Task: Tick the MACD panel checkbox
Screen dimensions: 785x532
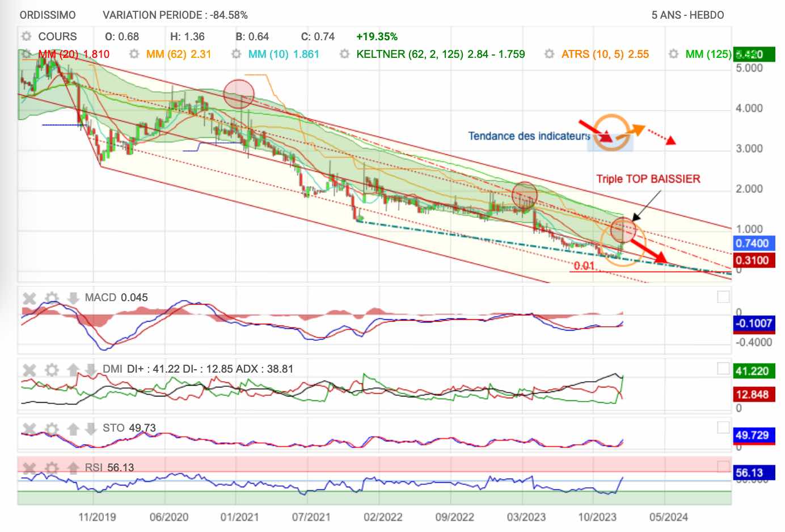Action: click(x=723, y=297)
